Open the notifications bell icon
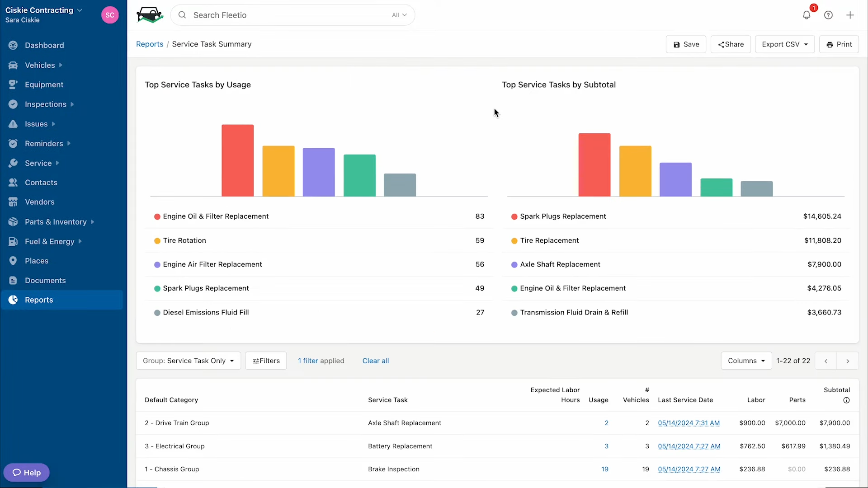 click(x=807, y=15)
